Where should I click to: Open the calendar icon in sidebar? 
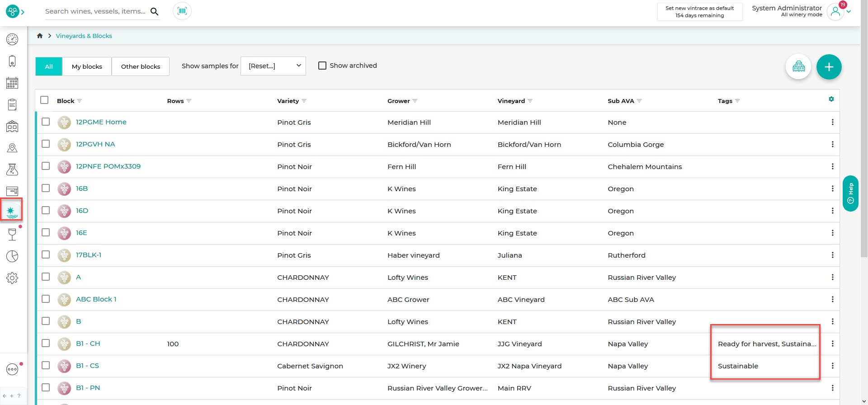pos(12,83)
